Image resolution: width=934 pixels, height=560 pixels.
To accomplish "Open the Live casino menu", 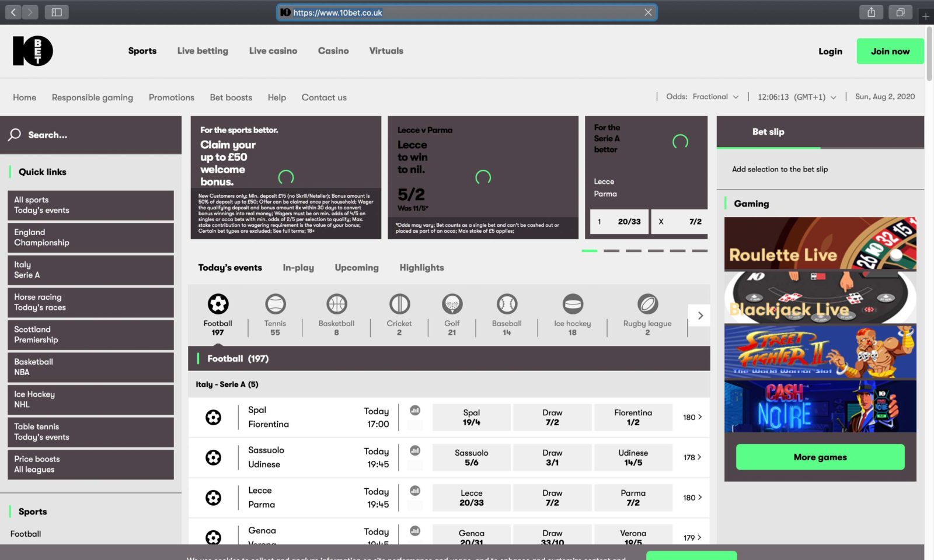I will pos(273,51).
